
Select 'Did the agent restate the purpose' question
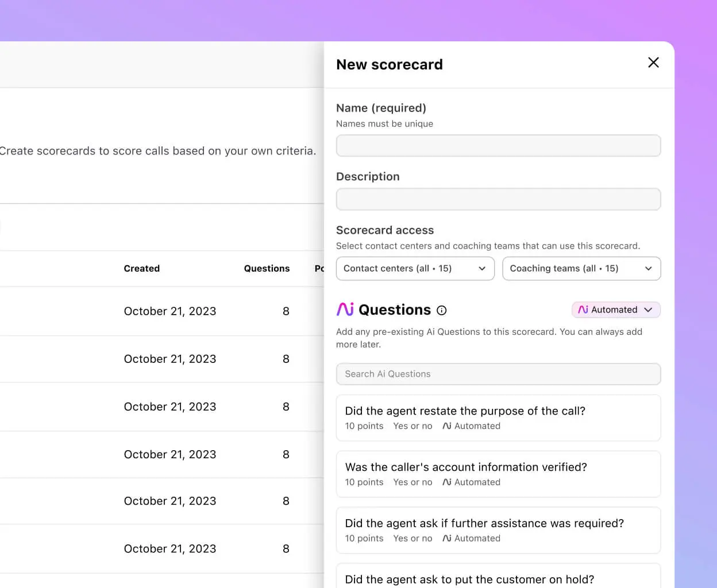(x=498, y=418)
